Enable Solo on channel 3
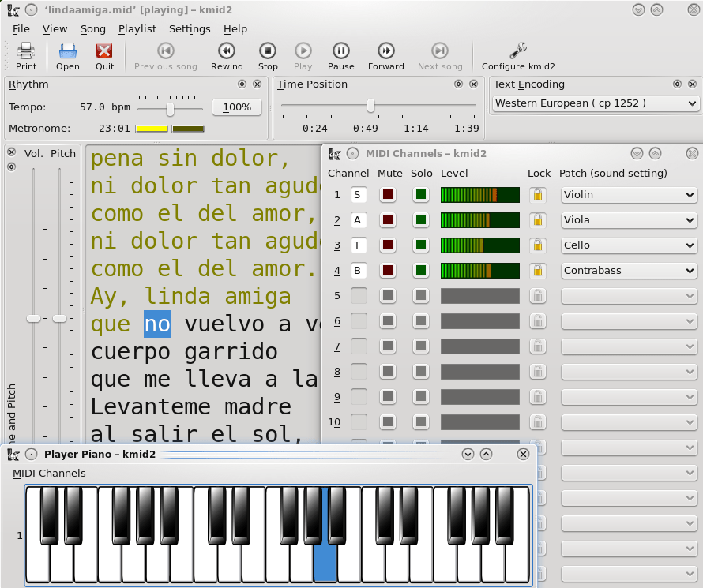 (x=420, y=245)
